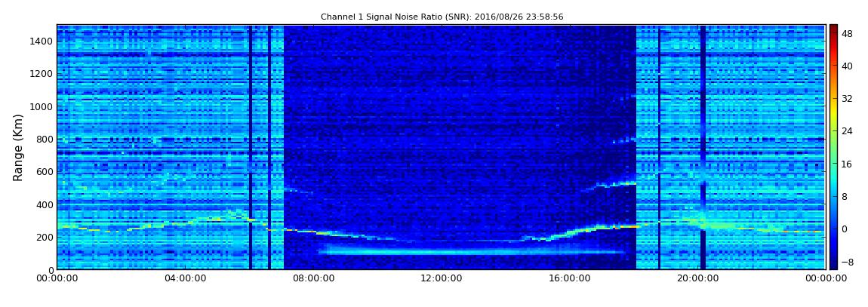Click the 12:00:00 time tick label
Viewport: 868px width, 307px height.
point(442,279)
